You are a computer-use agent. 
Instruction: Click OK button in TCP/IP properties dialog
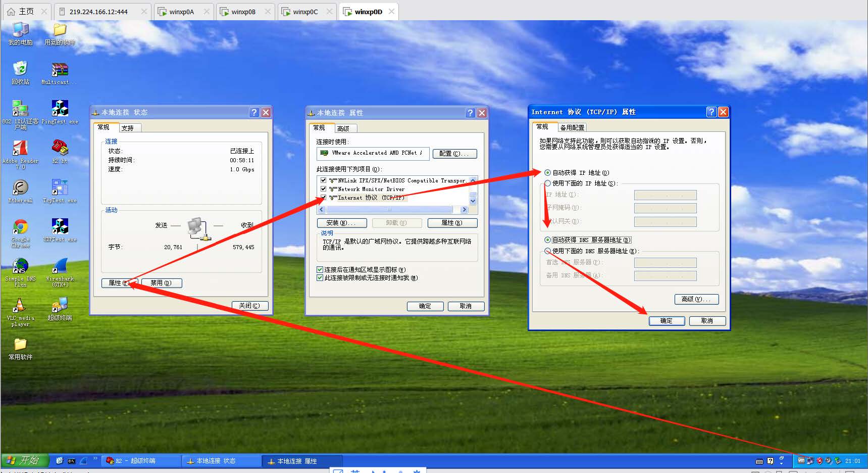667,321
